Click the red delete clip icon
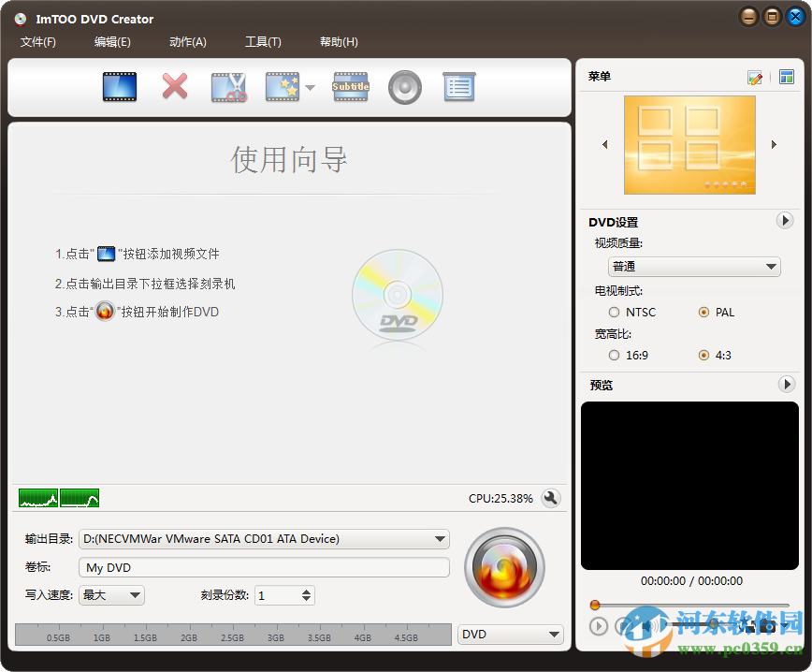Screen dimensions: 812x672 click(x=174, y=86)
